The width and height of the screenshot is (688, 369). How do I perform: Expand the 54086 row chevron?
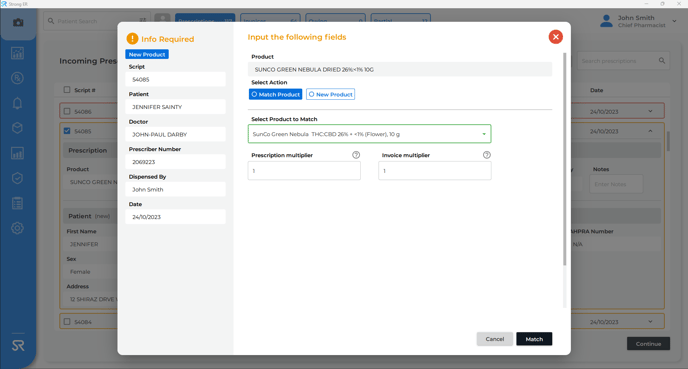(x=650, y=111)
